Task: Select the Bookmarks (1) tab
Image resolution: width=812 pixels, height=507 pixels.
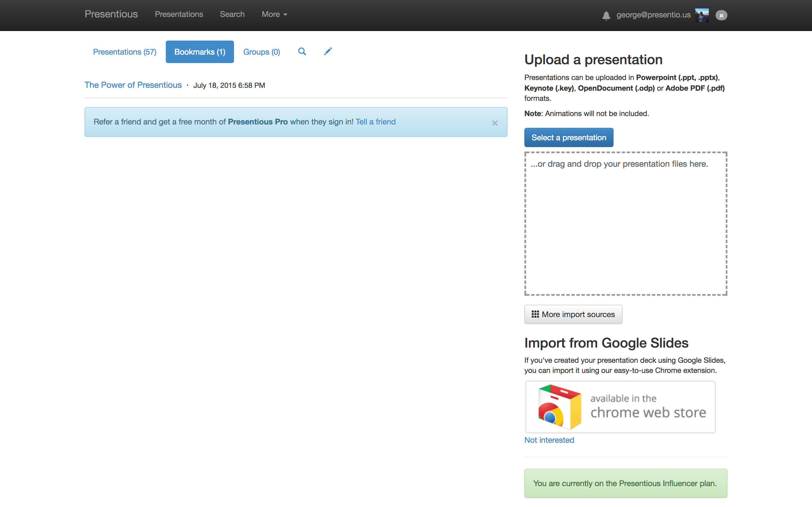Action: pos(200,52)
